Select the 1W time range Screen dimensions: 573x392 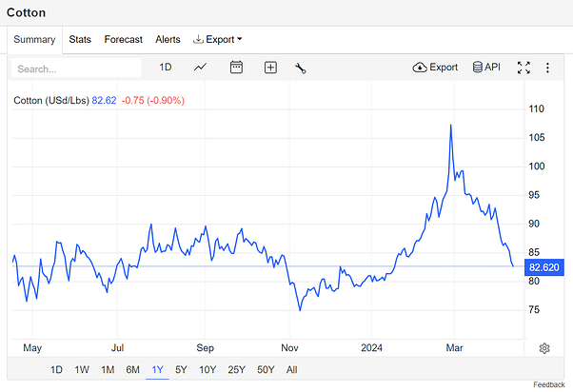point(82,370)
